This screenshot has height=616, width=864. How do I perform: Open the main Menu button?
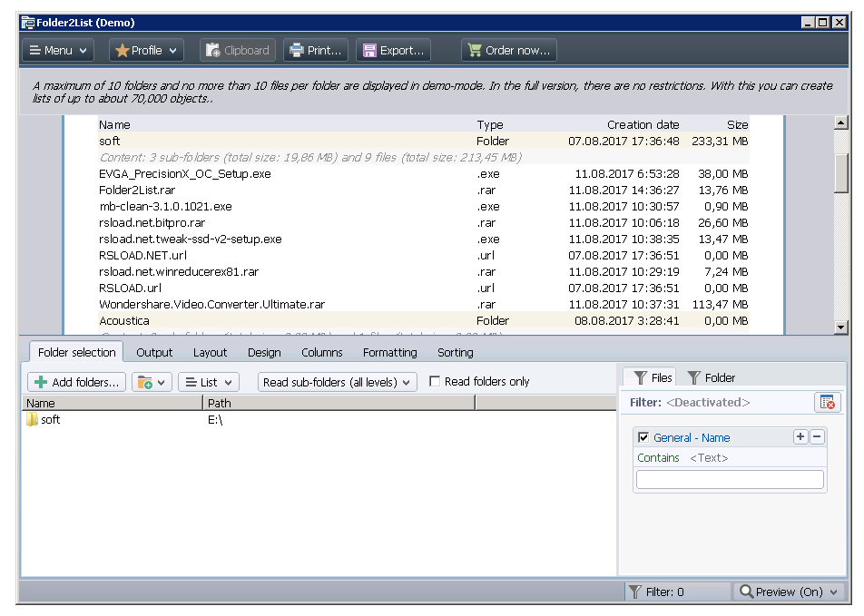tap(58, 51)
